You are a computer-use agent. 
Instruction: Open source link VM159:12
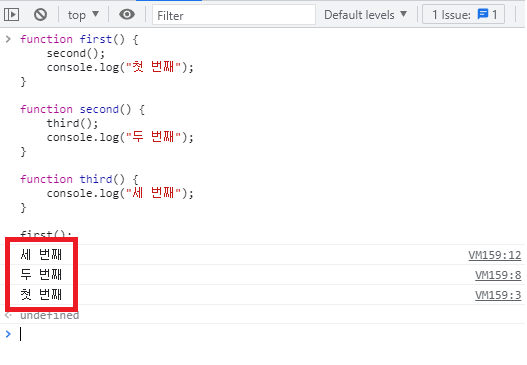pyautogui.click(x=495, y=255)
